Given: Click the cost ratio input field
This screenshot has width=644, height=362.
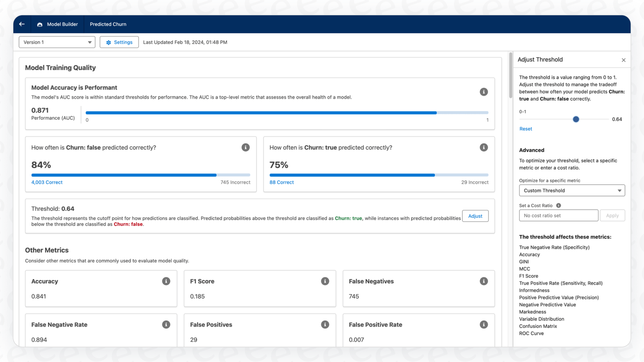Looking at the screenshot, I should (558, 215).
